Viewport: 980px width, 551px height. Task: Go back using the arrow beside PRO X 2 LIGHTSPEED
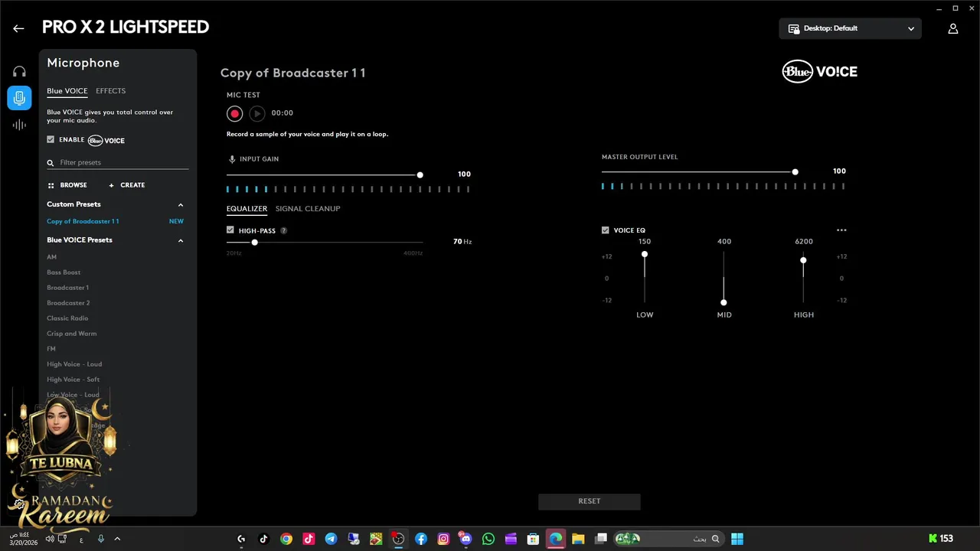coord(18,28)
